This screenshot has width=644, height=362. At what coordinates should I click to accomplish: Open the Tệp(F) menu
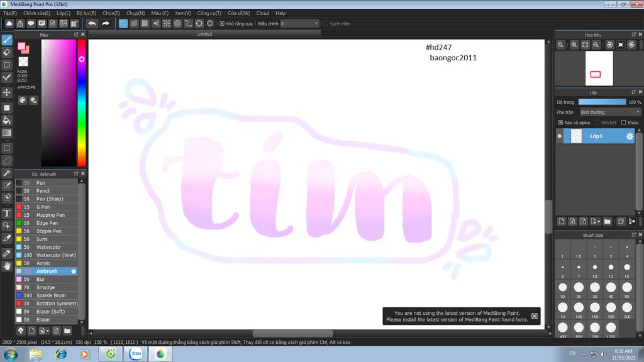10,13
